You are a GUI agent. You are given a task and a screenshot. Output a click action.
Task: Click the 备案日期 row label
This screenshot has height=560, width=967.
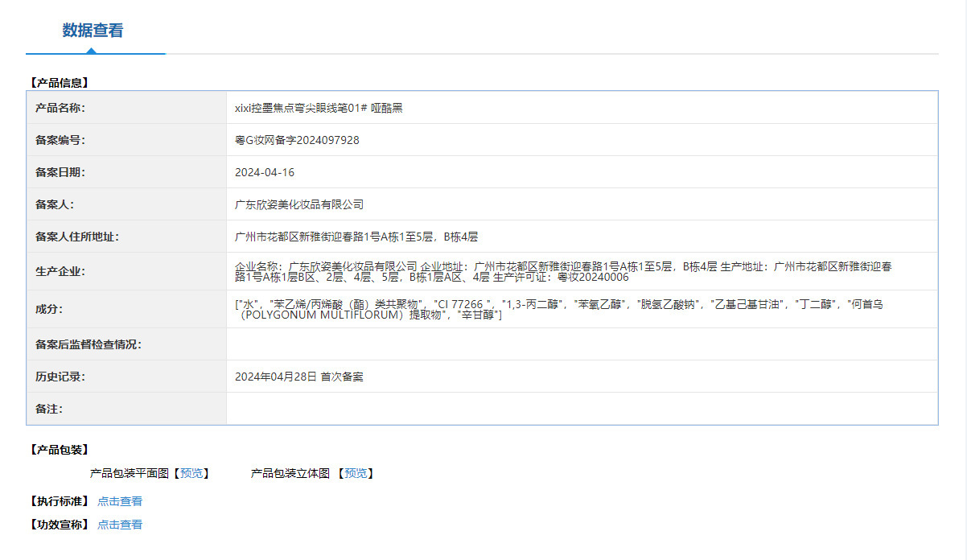[60, 172]
